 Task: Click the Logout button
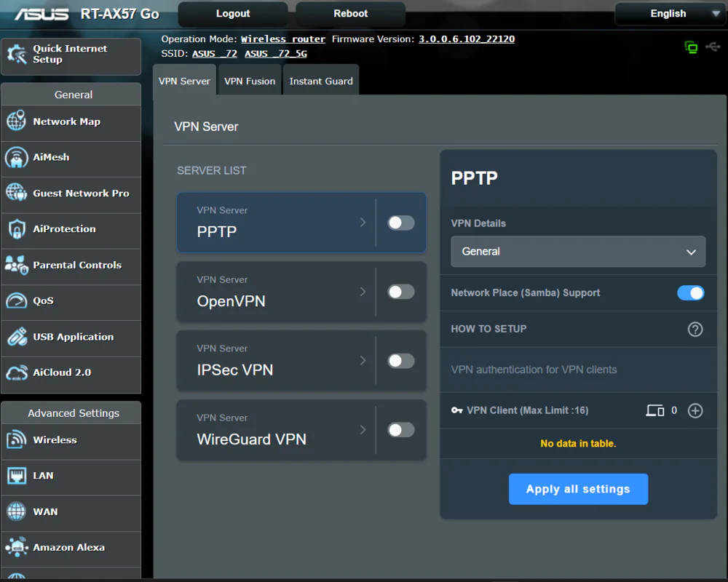pos(233,14)
